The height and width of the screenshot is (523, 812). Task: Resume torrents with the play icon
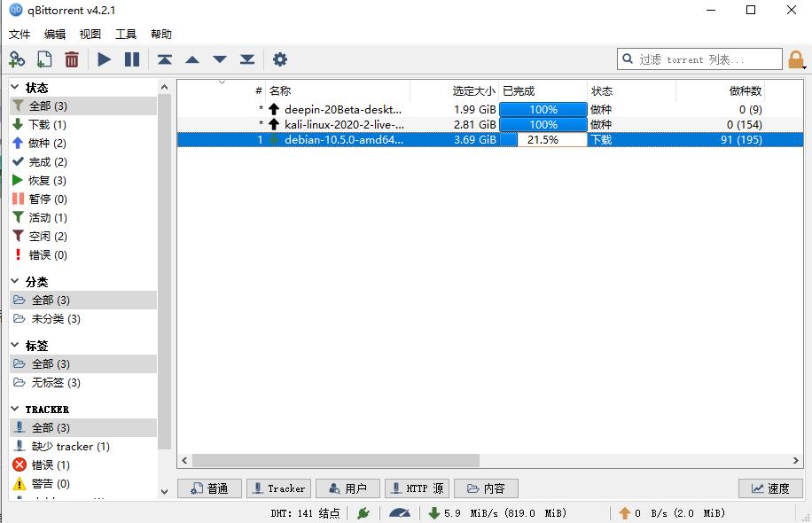(105, 59)
